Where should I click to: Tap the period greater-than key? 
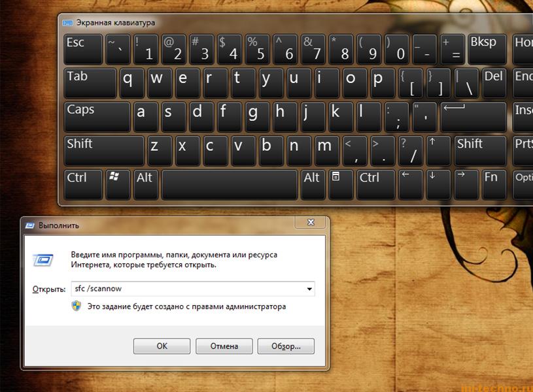pos(383,150)
